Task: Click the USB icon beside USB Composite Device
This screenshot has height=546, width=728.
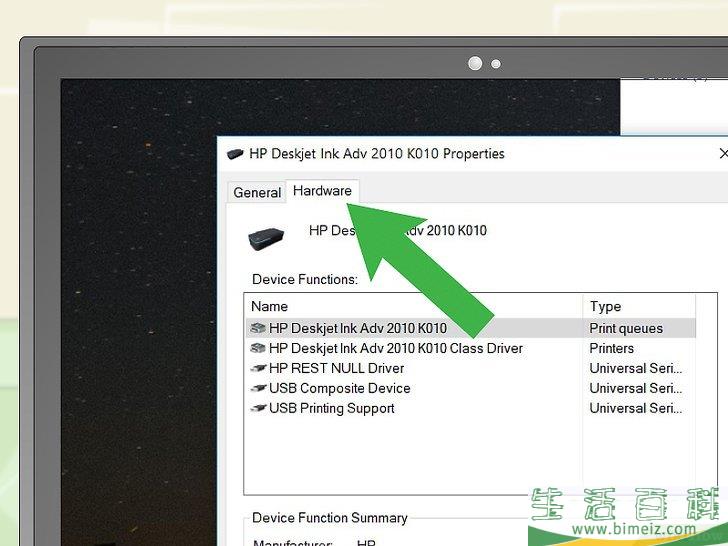Action: coord(258,388)
